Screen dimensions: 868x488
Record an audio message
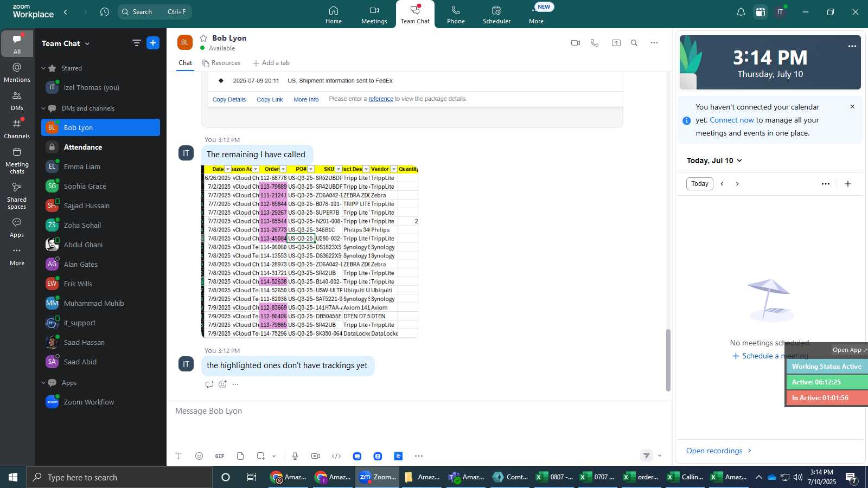click(x=295, y=456)
